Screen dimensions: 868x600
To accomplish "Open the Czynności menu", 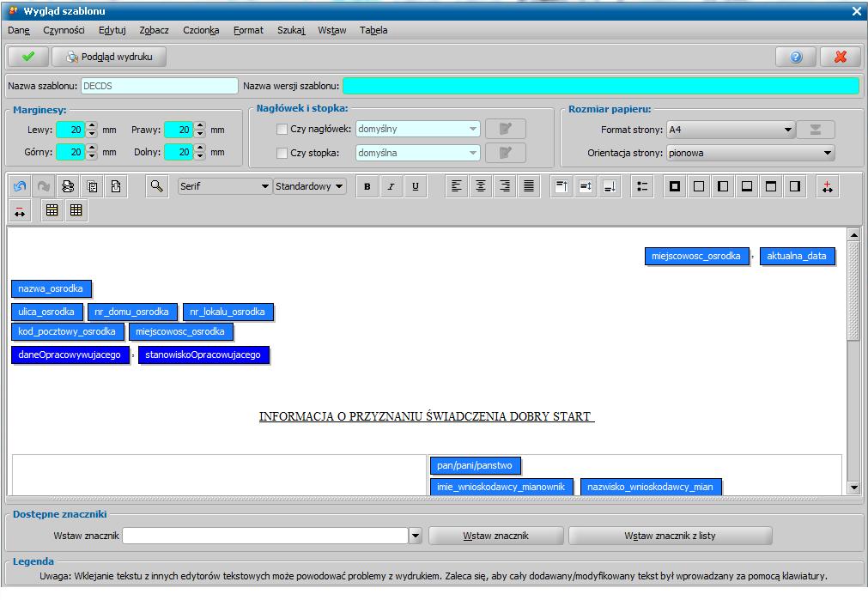I will (64, 30).
